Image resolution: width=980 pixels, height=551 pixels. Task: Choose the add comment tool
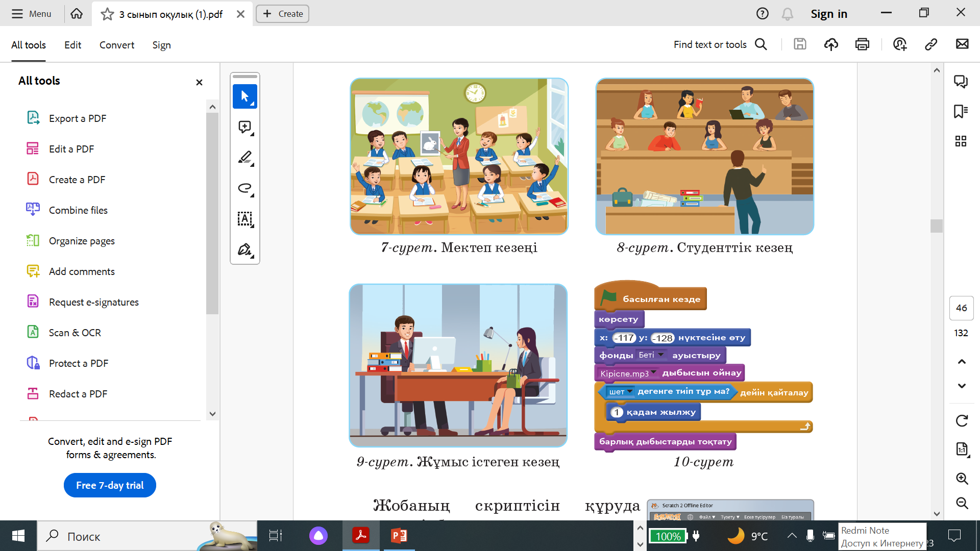245,127
